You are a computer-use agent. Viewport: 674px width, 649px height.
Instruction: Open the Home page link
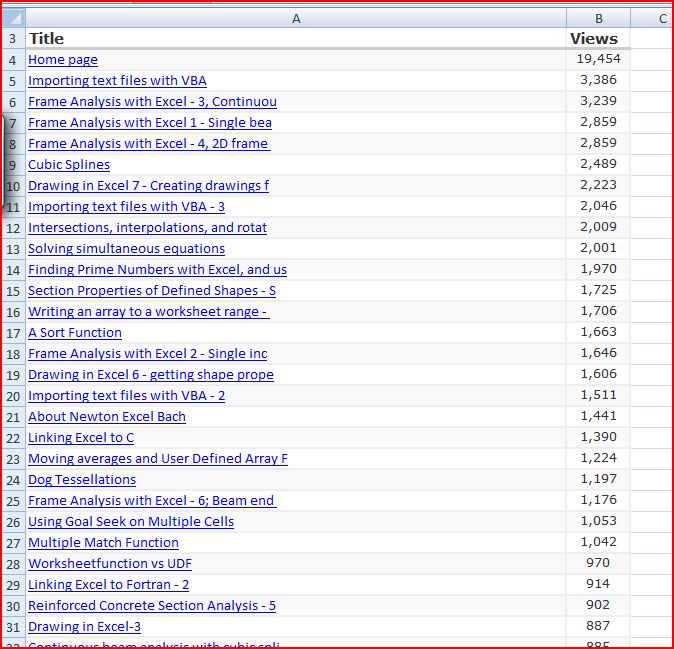tap(63, 60)
